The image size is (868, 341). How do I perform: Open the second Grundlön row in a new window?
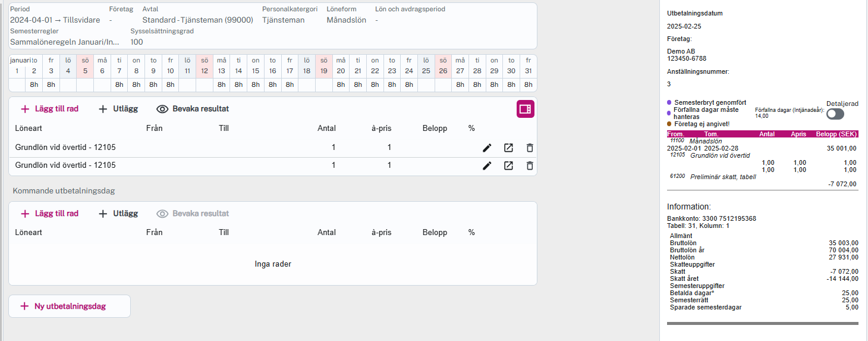click(508, 165)
